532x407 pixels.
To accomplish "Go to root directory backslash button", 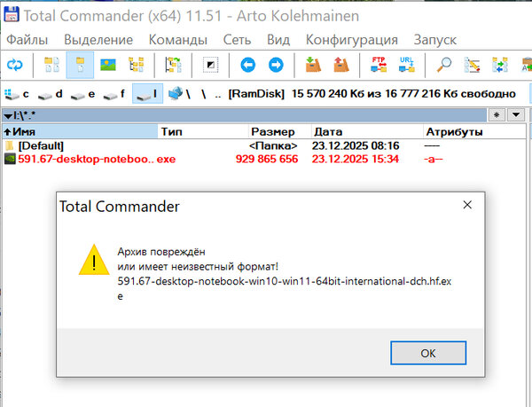I will pos(204,94).
